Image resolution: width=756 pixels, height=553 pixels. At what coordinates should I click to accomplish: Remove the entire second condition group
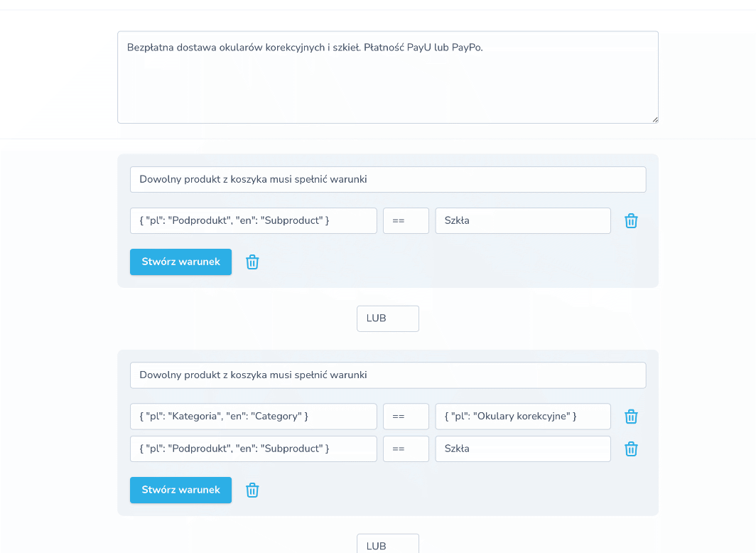[x=252, y=490]
